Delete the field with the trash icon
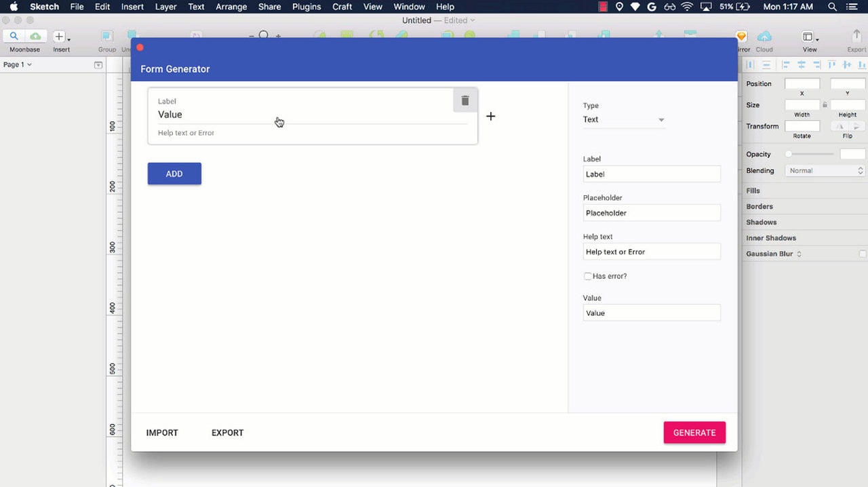 (465, 100)
